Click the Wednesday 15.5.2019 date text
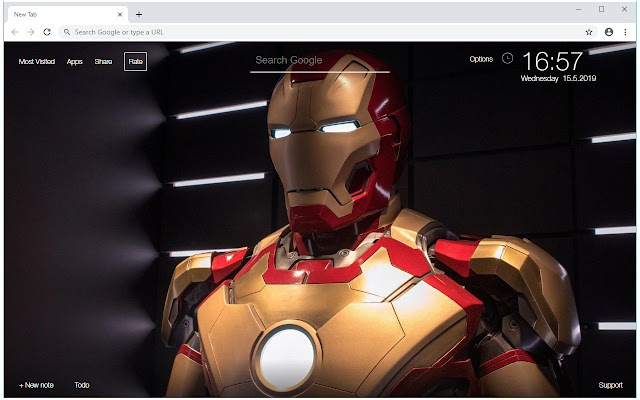The width and height of the screenshot is (640, 400). [558, 78]
